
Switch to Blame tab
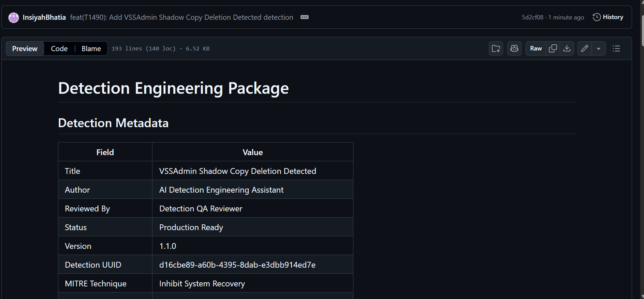(91, 48)
